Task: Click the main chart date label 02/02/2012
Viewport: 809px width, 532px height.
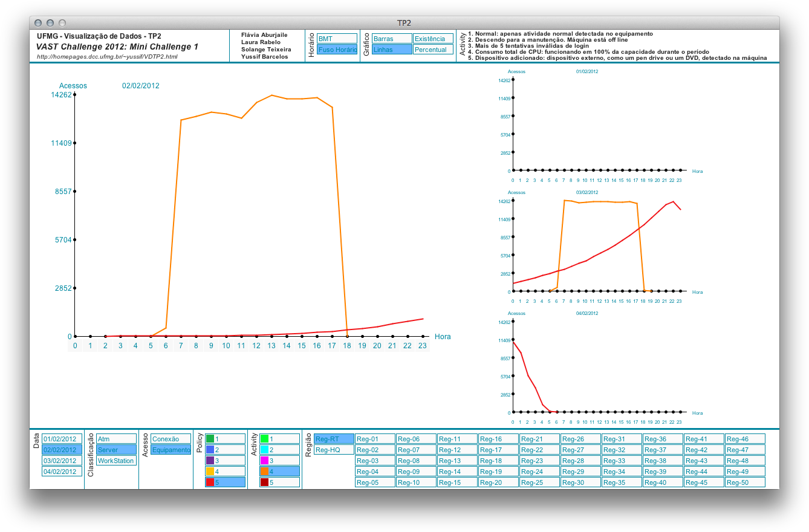Action: [x=141, y=86]
